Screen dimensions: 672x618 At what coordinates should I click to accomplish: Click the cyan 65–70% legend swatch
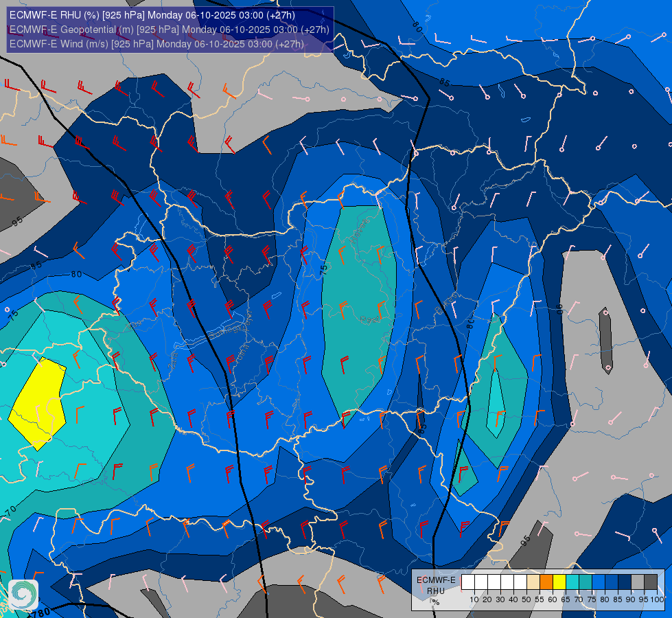click(572, 582)
